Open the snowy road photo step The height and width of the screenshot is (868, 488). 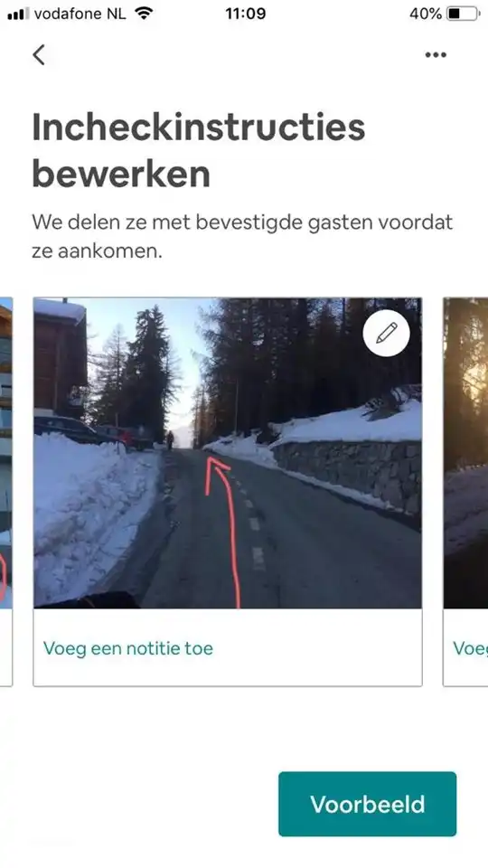pyautogui.click(x=228, y=453)
